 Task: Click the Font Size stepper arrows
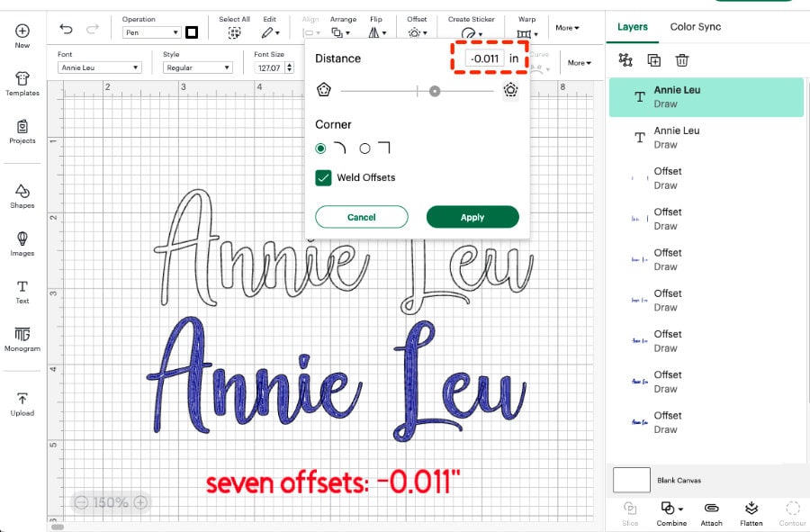coord(289,68)
